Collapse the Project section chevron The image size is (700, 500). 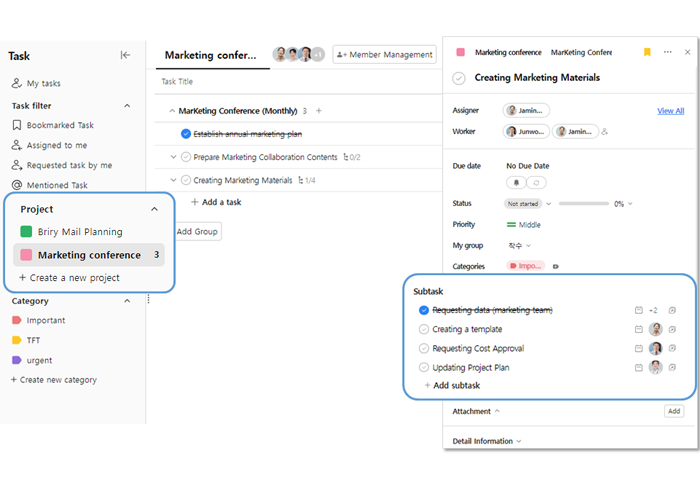point(154,209)
